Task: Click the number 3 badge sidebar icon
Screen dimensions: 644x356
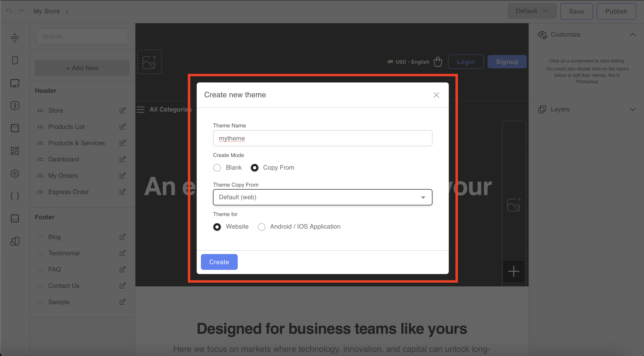Action: (15, 105)
